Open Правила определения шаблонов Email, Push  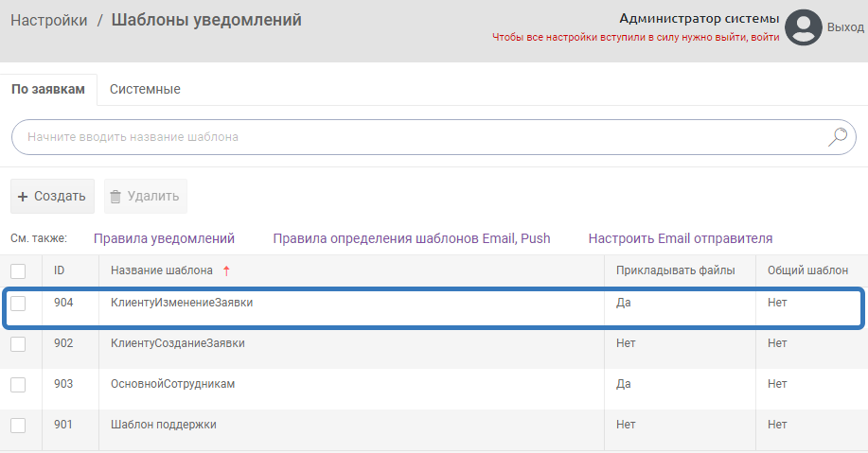click(411, 238)
